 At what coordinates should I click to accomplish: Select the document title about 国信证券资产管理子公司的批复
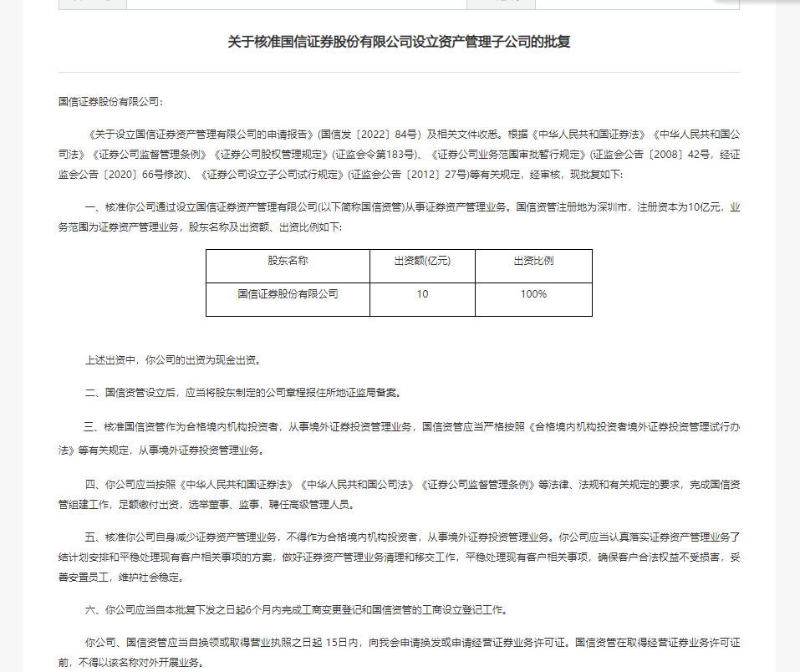coord(399,42)
